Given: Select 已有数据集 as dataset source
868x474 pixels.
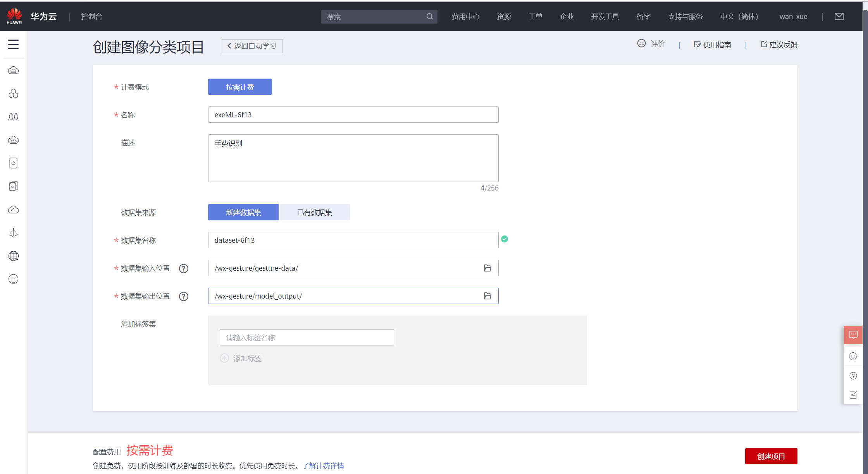Looking at the screenshot, I should tap(314, 212).
